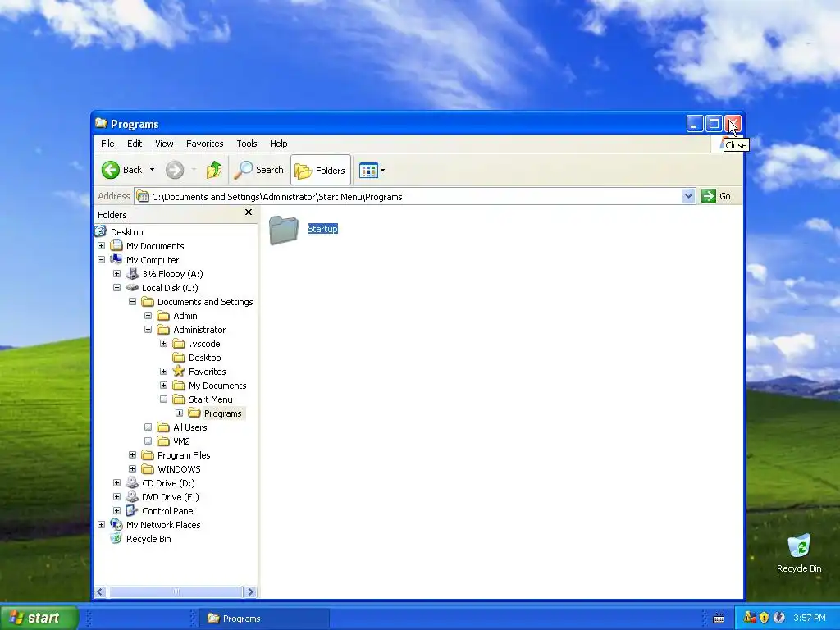This screenshot has width=840, height=630.
Task: Select the 3½ Floppy (A:) drive icon
Action: (132, 274)
